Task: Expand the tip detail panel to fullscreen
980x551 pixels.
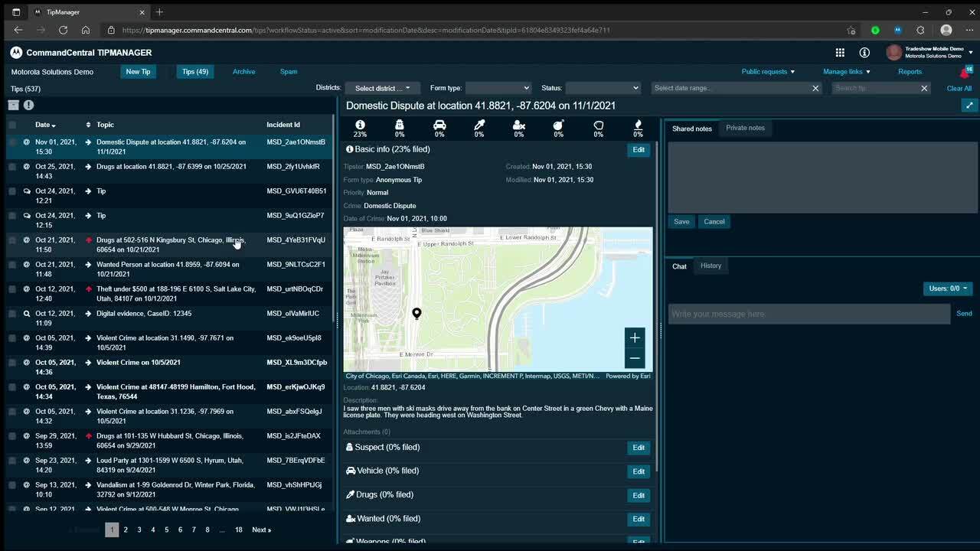Action: pos(969,106)
